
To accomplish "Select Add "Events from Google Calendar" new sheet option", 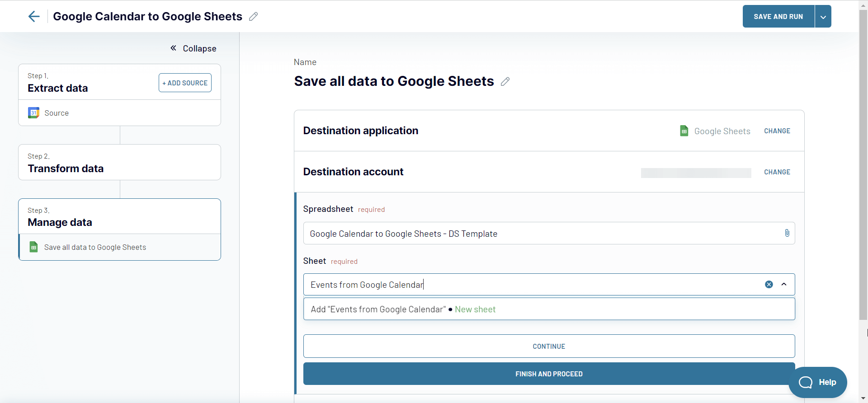I will 549,309.
